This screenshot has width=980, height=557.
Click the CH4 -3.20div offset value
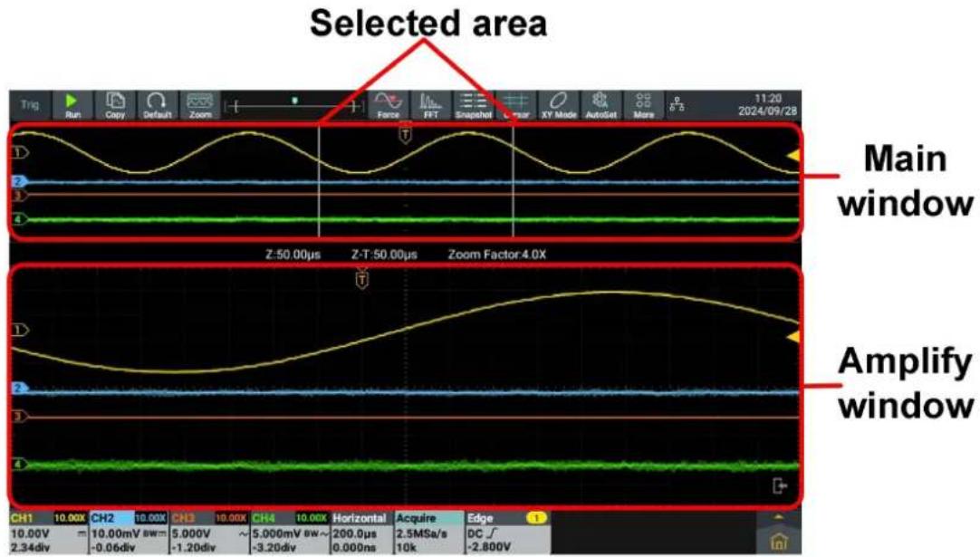point(274,547)
